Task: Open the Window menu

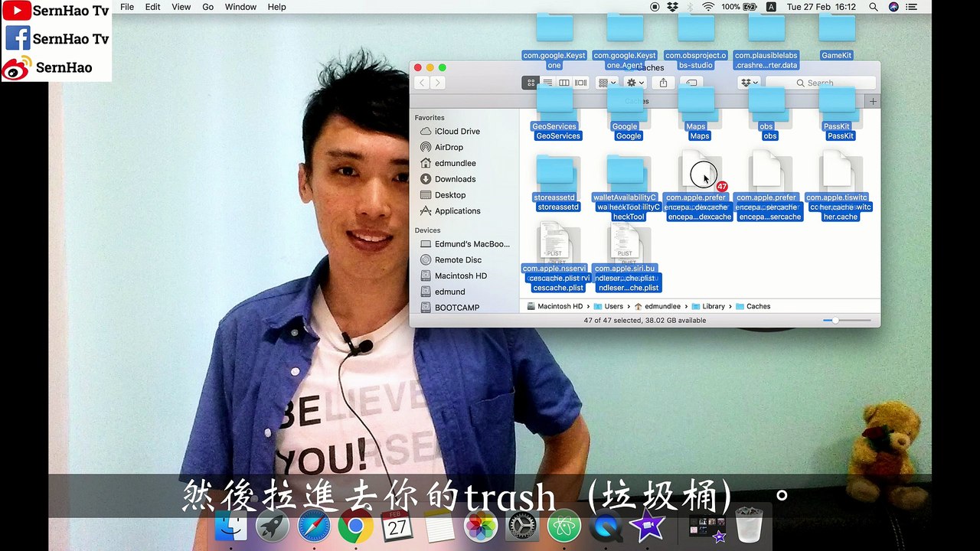Action: pos(240,7)
